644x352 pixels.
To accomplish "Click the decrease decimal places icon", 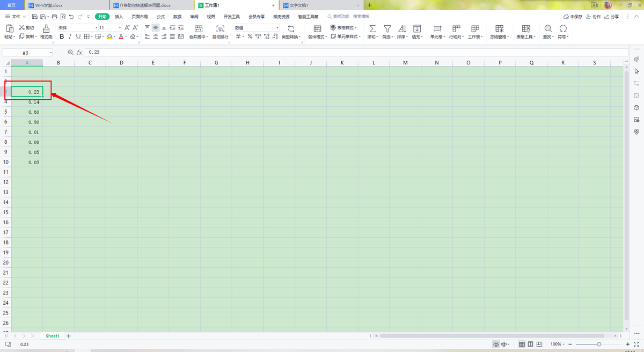I will pos(274,36).
